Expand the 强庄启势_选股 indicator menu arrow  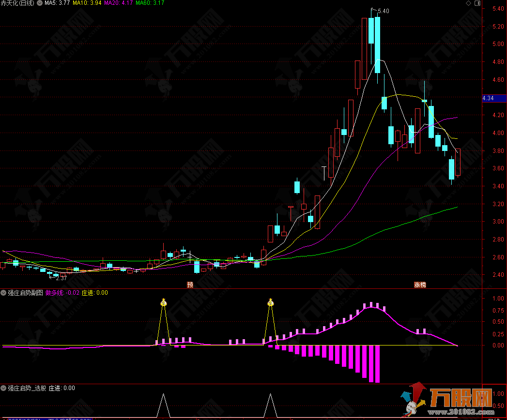click(4, 388)
